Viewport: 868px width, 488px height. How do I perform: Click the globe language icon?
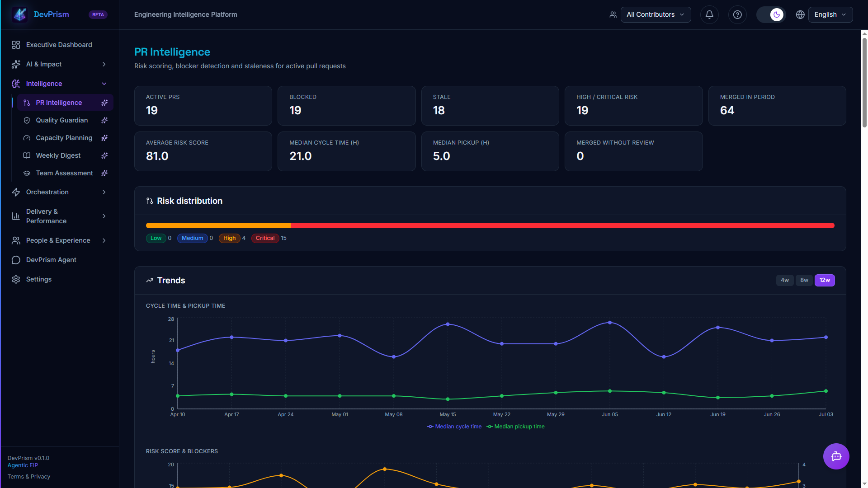(800, 14)
